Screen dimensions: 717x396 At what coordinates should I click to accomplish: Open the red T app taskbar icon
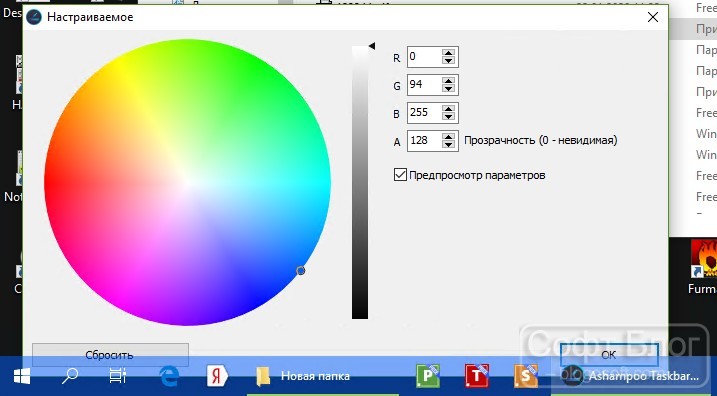(477, 376)
